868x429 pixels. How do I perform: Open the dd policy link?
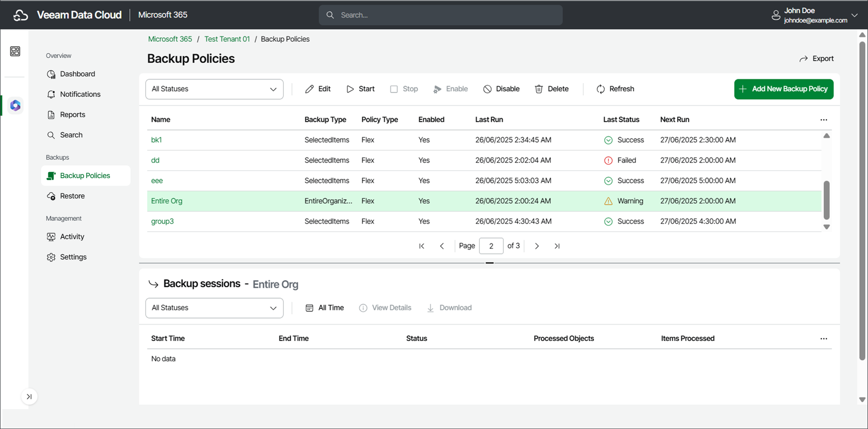click(x=155, y=160)
